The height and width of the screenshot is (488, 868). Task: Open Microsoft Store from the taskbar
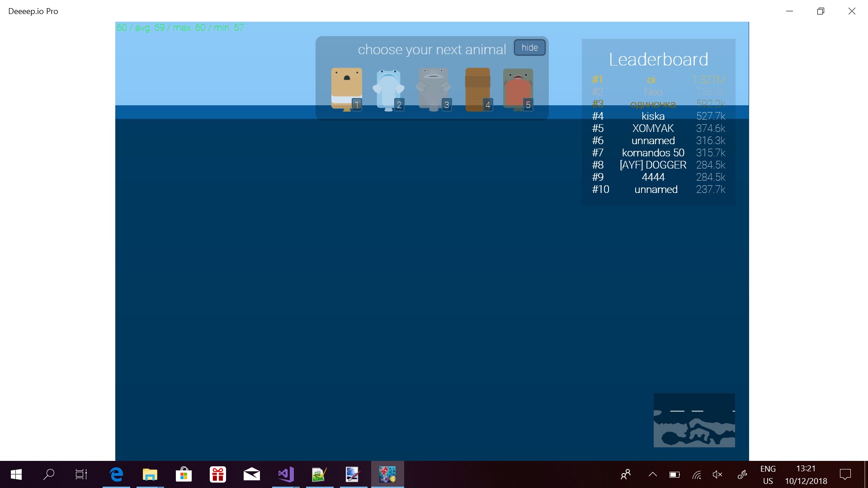184,474
